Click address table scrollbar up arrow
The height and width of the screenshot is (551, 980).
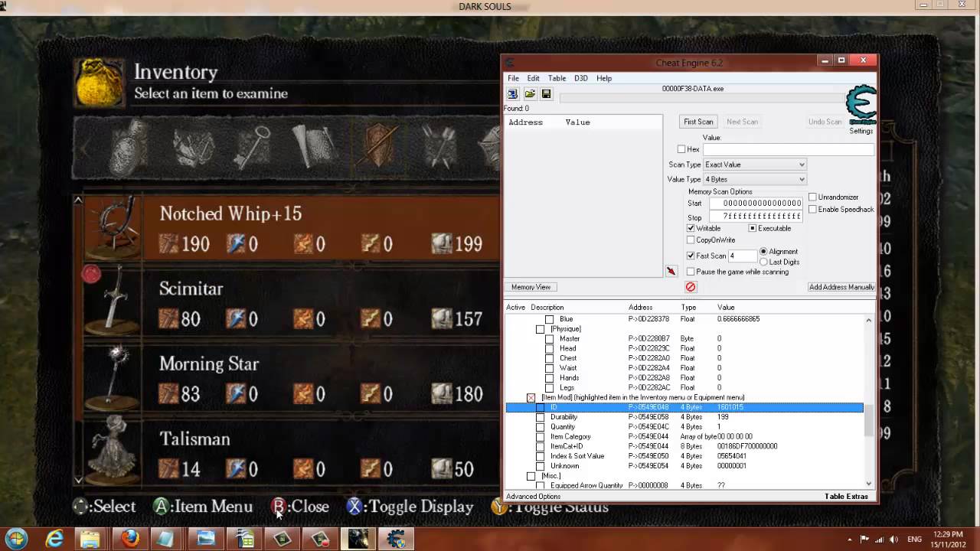pyautogui.click(x=868, y=319)
